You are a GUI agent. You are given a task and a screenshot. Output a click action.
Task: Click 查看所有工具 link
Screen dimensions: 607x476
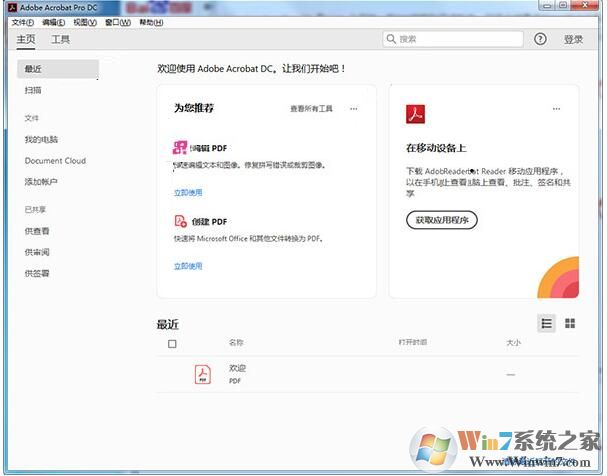pyautogui.click(x=311, y=109)
